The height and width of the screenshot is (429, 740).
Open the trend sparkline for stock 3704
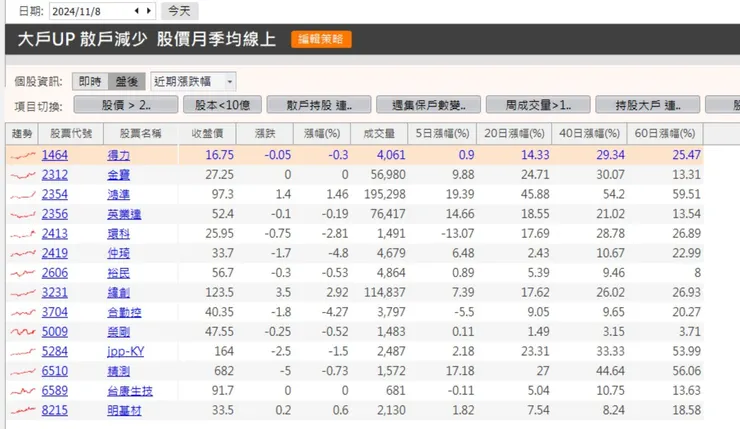tap(23, 312)
